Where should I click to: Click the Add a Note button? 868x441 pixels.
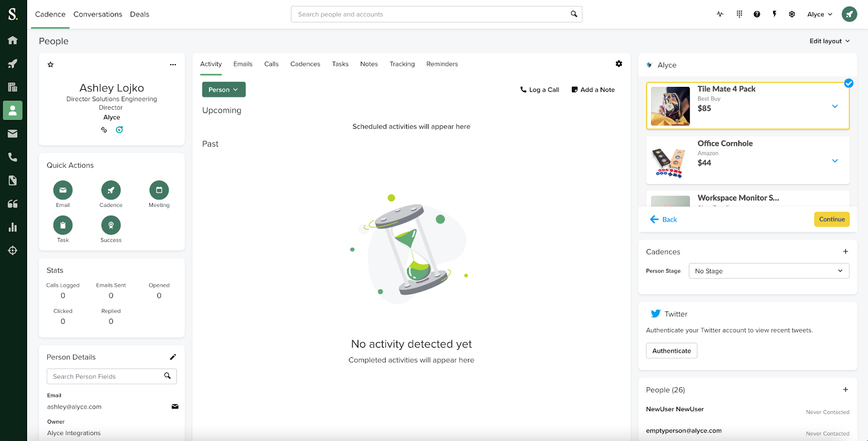point(593,90)
